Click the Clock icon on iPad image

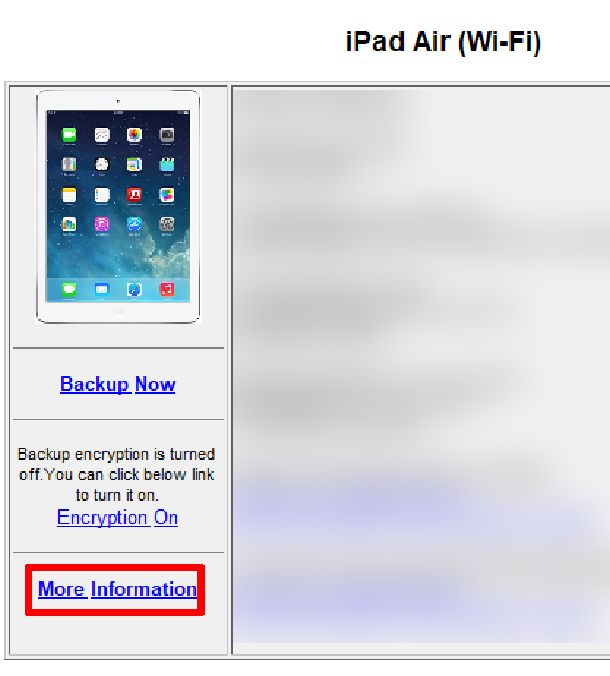coord(102,165)
